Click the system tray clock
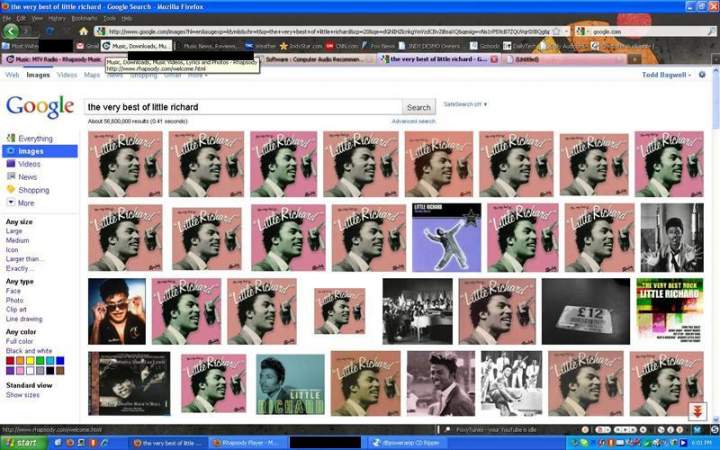This screenshot has height=450, width=720. click(703, 443)
